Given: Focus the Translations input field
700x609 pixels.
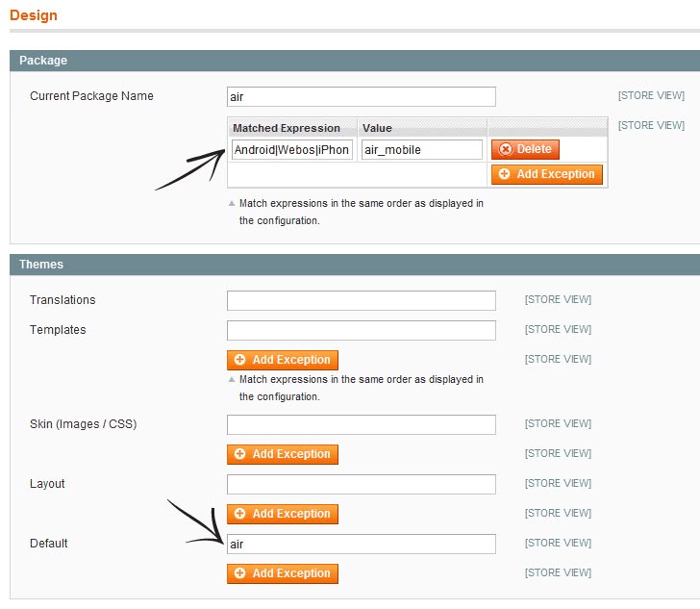Looking at the screenshot, I should (x=361, y=300).
